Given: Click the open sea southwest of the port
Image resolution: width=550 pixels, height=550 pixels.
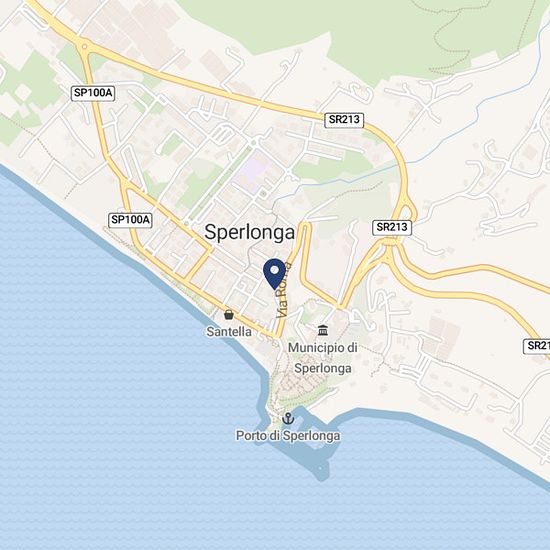Looking at the screenshot, I should pos(123,421).
